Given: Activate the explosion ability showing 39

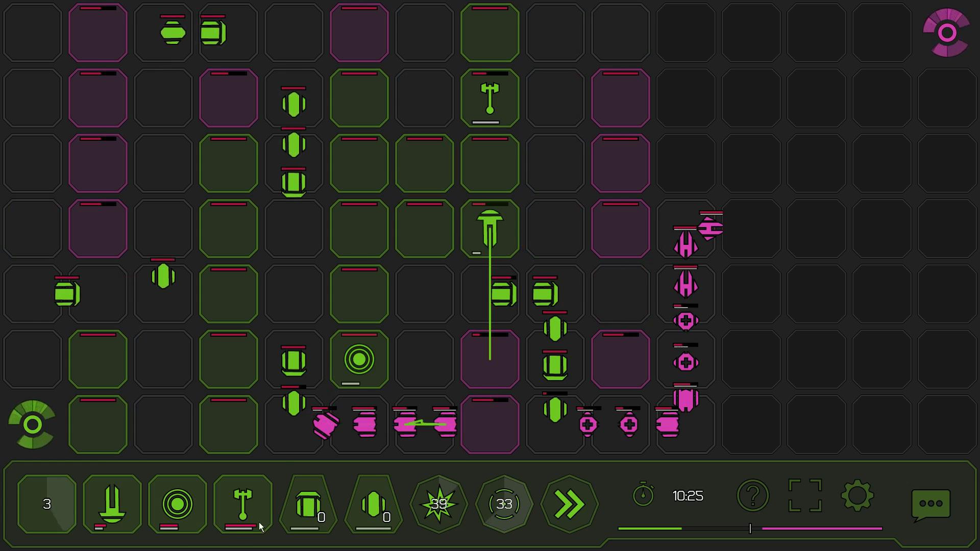Looking at the screenshot, I should [439, 504].
